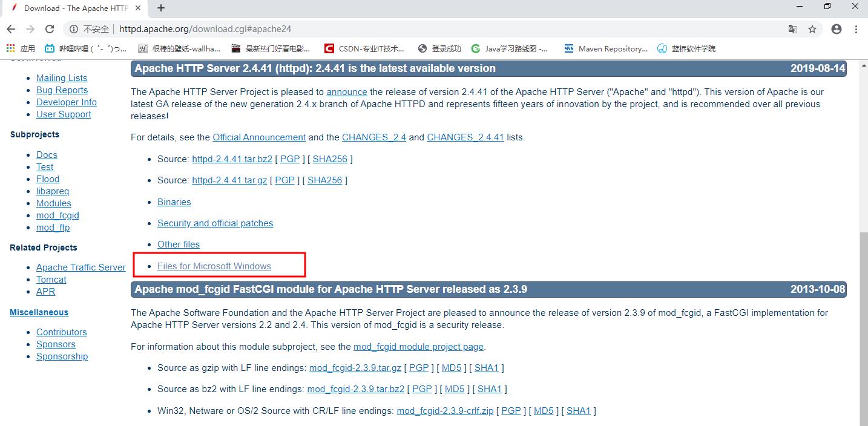The width and height of the screenshot is (868, 426).
Task: Open Apache Traffic Server link
Action: click(x=81, y=267)
